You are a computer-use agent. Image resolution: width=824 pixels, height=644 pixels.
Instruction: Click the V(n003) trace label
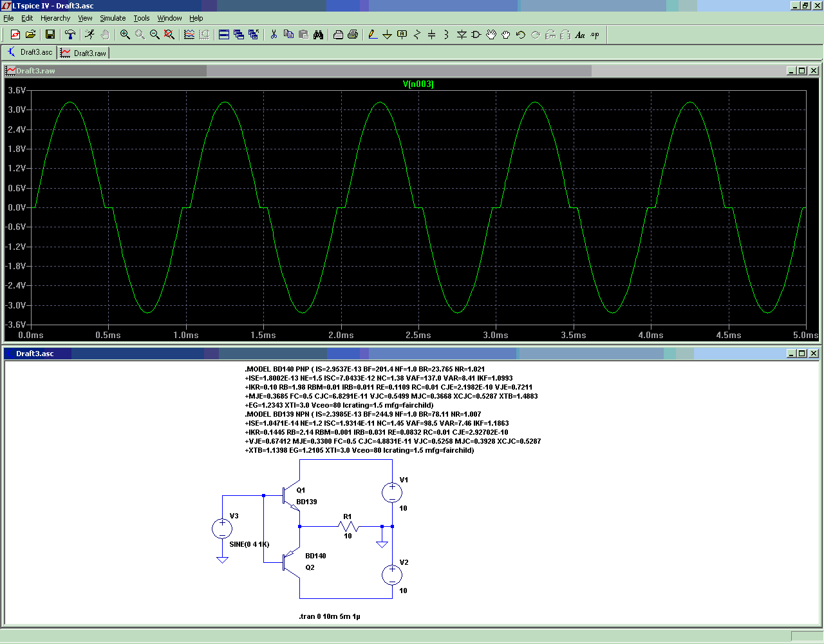coord(418,84)
